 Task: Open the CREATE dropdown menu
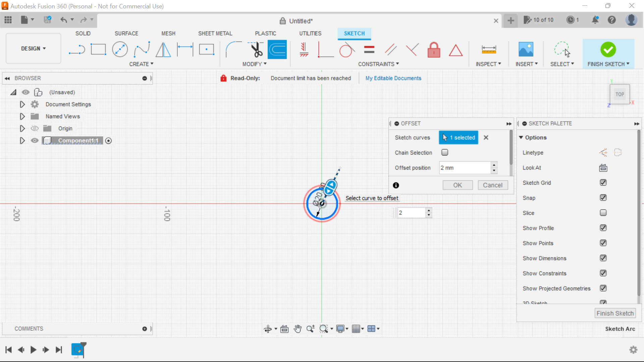(x=141, y=64)
